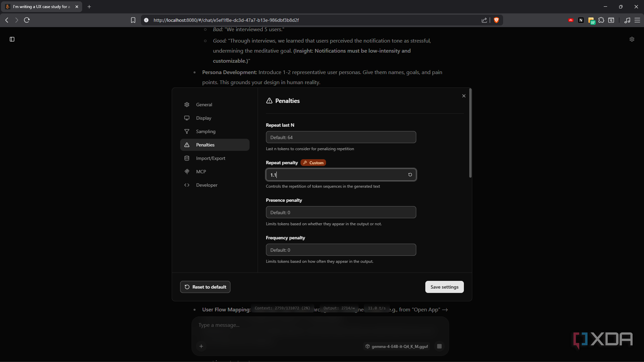Screen dimensions: 644x362
Task: Share this page link
Action: point(484,20)
